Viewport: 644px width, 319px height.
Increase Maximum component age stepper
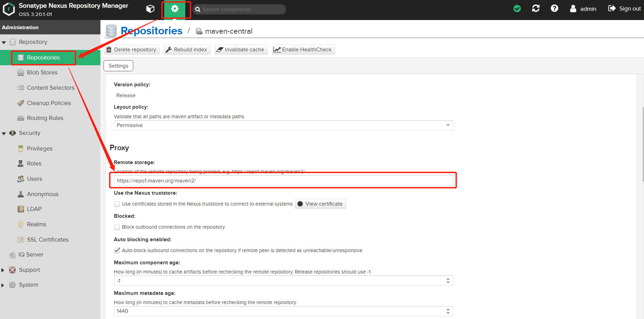coord(448,279)
